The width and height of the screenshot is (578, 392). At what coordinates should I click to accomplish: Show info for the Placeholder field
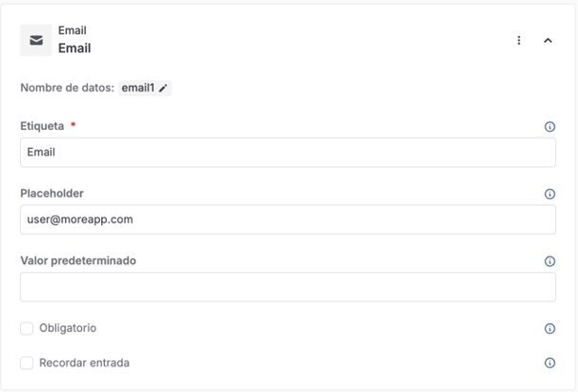pyautogui.click(x=549, y=195)
